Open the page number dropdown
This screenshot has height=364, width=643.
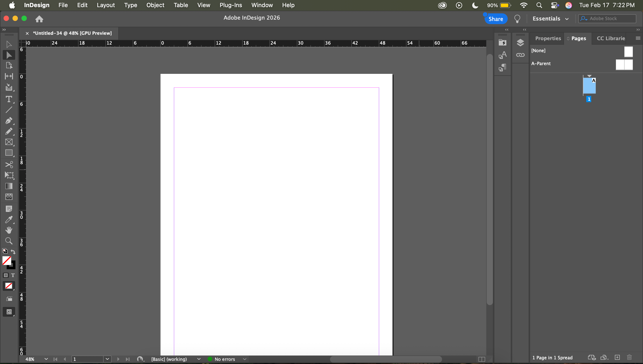pos(107,359)
